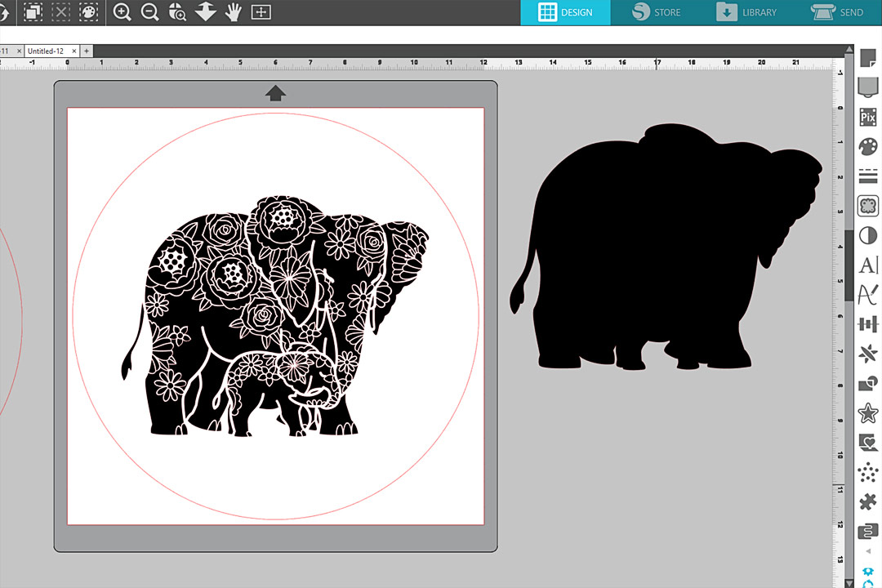Click the Zoom Out magnifier icon
The height and width of the screenshot is (588, 882).
(x=149, y=12)
